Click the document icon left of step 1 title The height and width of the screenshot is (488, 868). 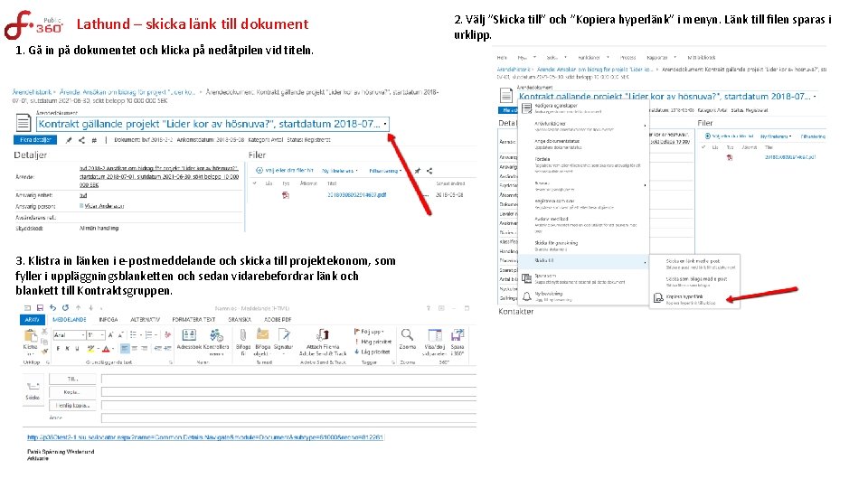[x=23, y=122]
